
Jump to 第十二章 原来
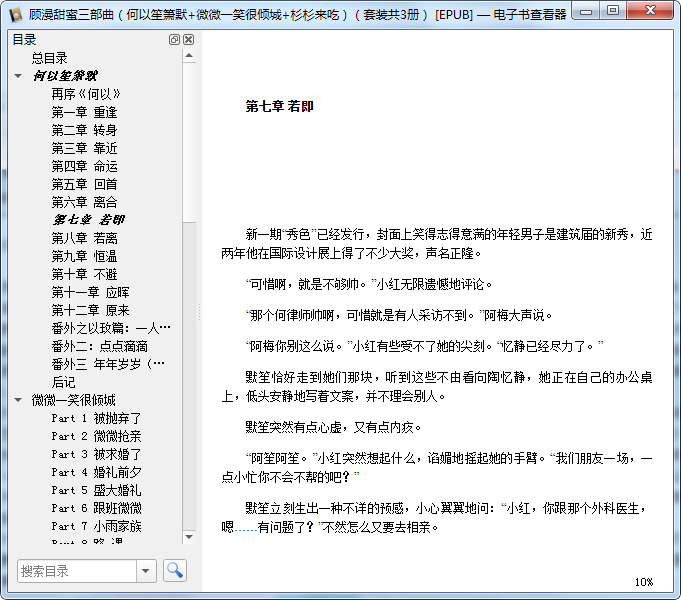point(90,310)
